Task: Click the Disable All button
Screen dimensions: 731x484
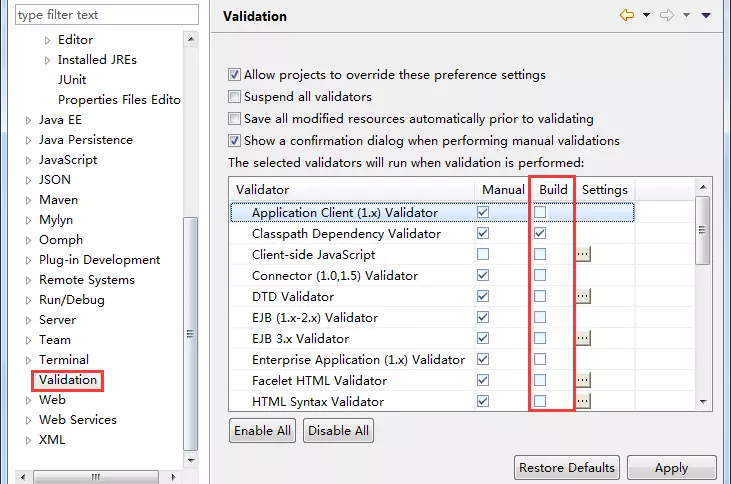Action: point(338,431)
